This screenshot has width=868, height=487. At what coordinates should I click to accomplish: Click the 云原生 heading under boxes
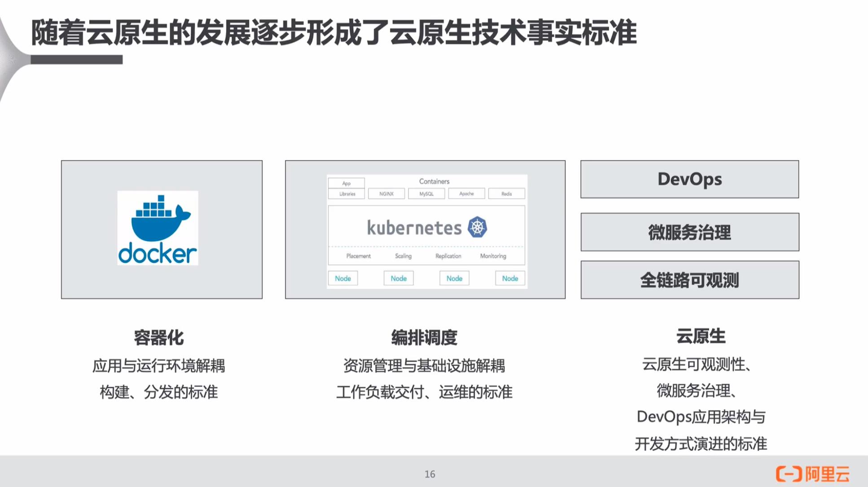coord(701,336)
